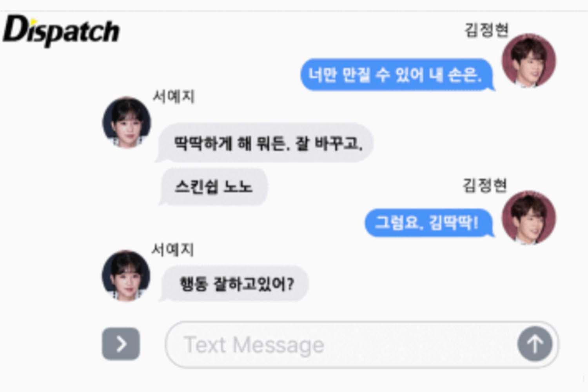Click the gray Text Message placeholder text
588x392 pixels.
pyautogui.click(x=254, y=345)
